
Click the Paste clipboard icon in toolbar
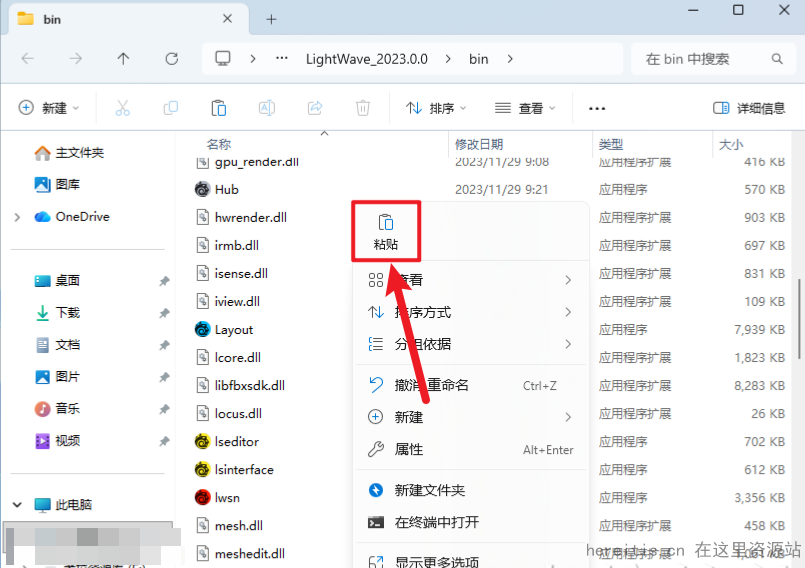click(219, 108)
